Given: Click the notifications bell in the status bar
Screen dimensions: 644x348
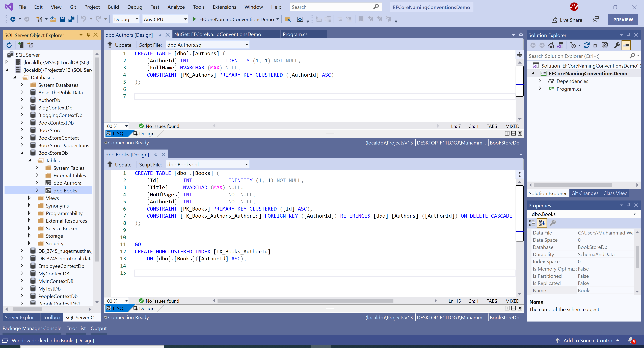Looking at the screenshot, I should coord(631,340).
